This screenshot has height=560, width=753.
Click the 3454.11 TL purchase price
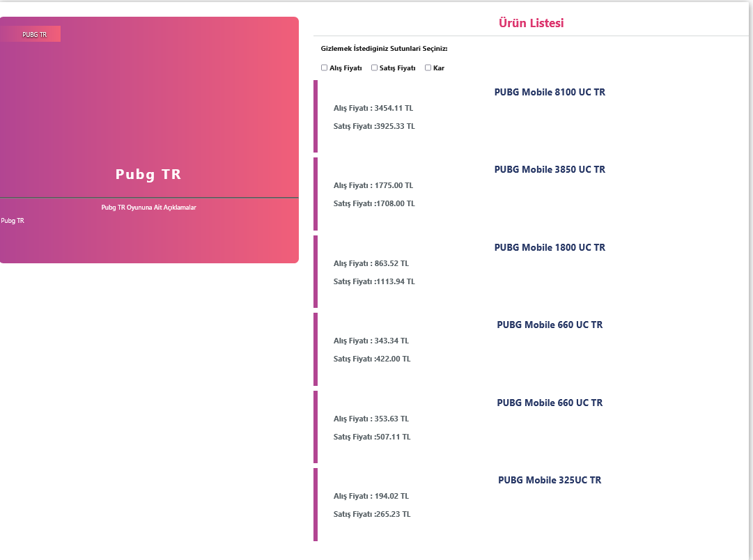[x=394, y=108]
